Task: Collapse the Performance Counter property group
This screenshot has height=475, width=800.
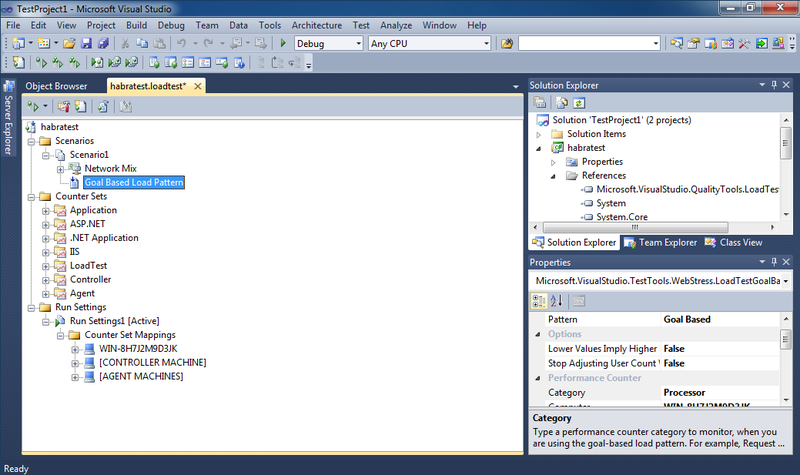Action: click(x=538, y=378)
